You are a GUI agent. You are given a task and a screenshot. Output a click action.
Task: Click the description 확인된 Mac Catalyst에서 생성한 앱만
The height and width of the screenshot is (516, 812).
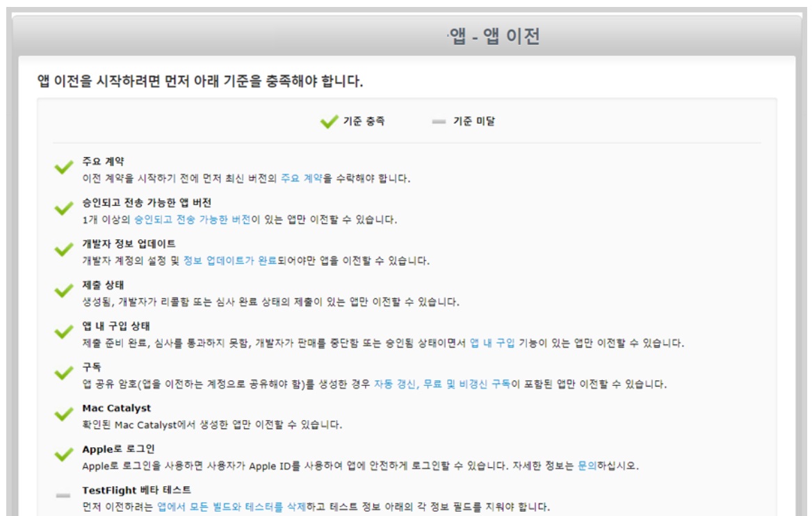point(212,425)
